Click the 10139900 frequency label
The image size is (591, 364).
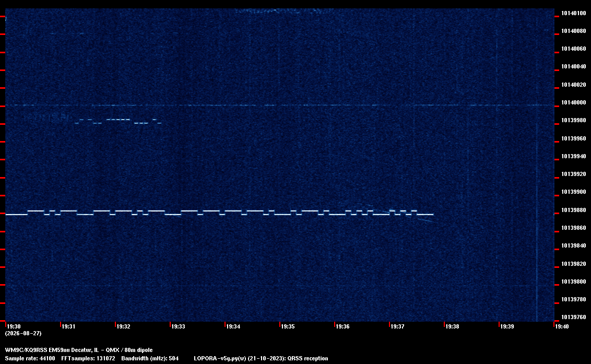(573, 192)
